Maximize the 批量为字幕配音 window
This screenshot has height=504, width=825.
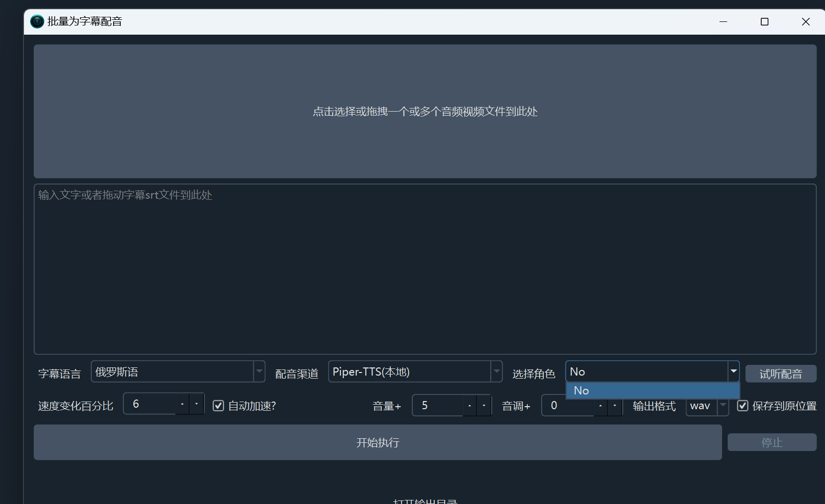click(x=764, y=21)
